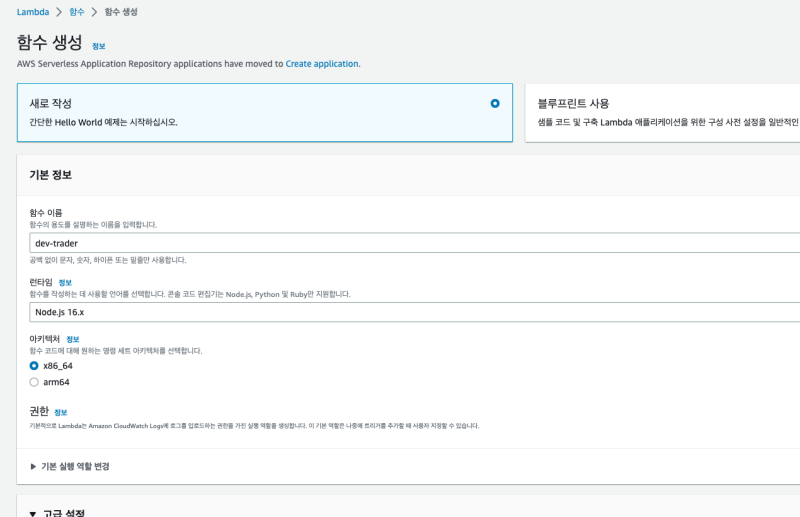Image resolution: width=800 pixels, height=517 pixels.
Task: Go to the 함수 breadcrumb page
Action: tap(76, 12)
